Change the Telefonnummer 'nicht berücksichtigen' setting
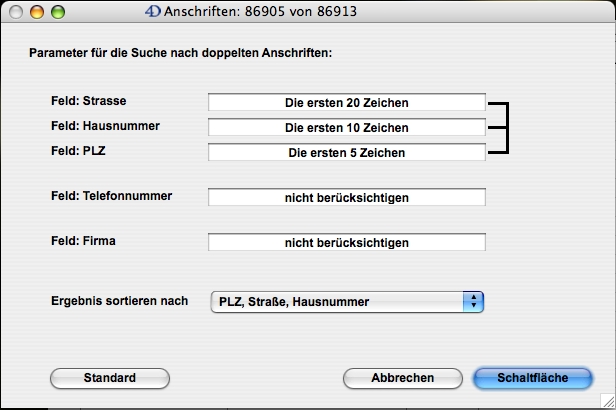 click(x=346, y=198)
